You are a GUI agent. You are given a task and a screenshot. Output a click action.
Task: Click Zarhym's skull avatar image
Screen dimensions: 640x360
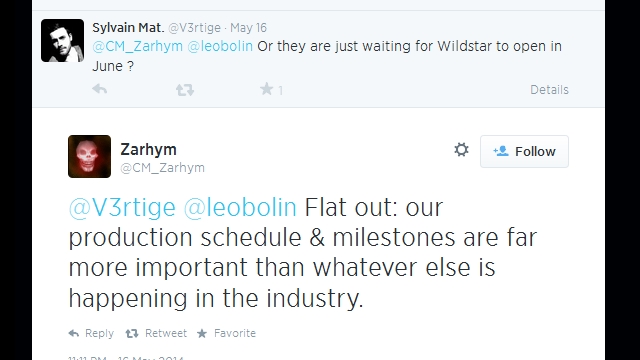click(x=89, y=156)
